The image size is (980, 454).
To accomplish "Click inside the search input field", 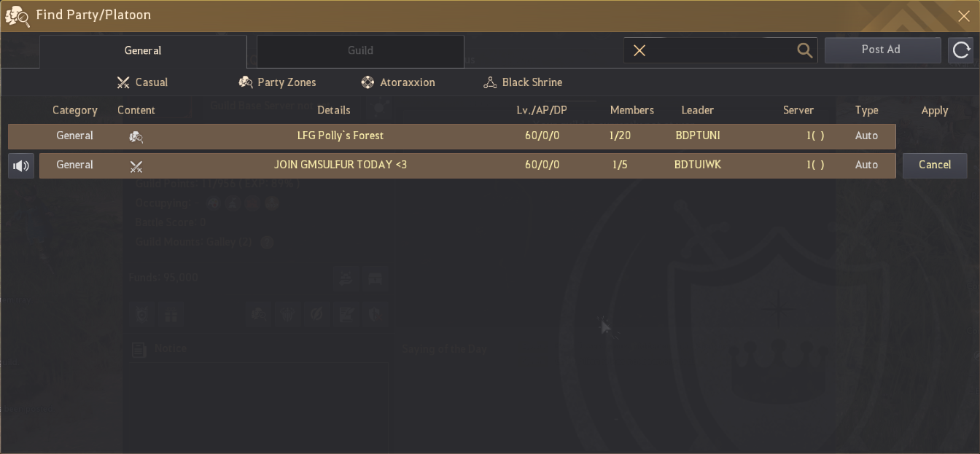I will click(718, 50).
